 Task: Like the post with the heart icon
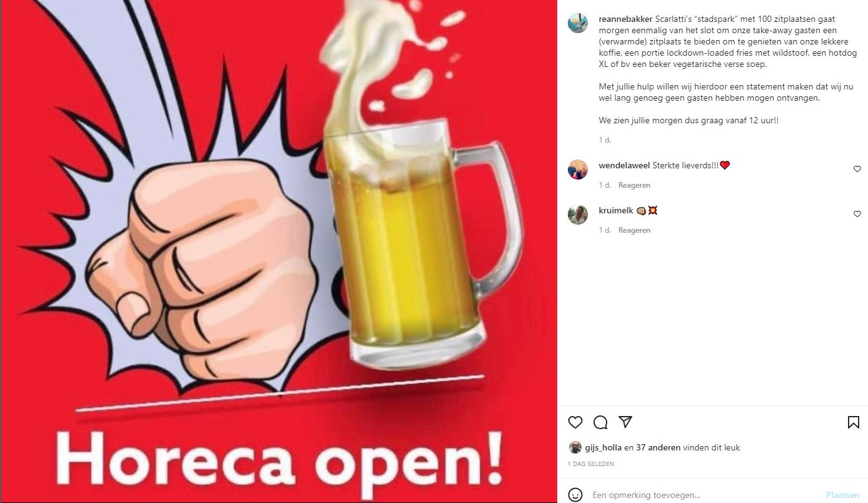[575, 422]
